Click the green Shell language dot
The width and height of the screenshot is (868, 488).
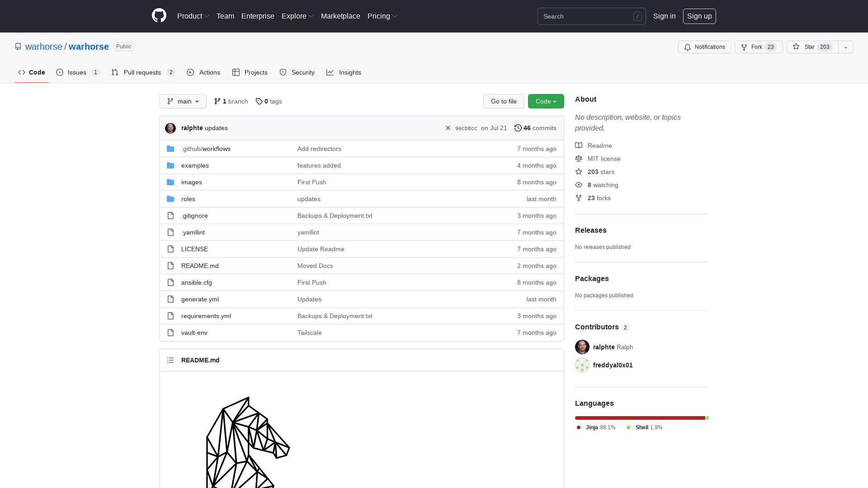point(628,427)
